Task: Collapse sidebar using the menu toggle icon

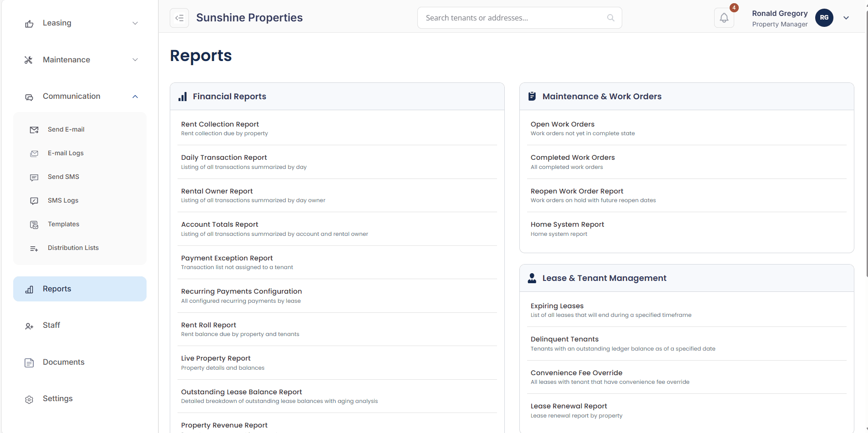Action: (x=179, y=18)
